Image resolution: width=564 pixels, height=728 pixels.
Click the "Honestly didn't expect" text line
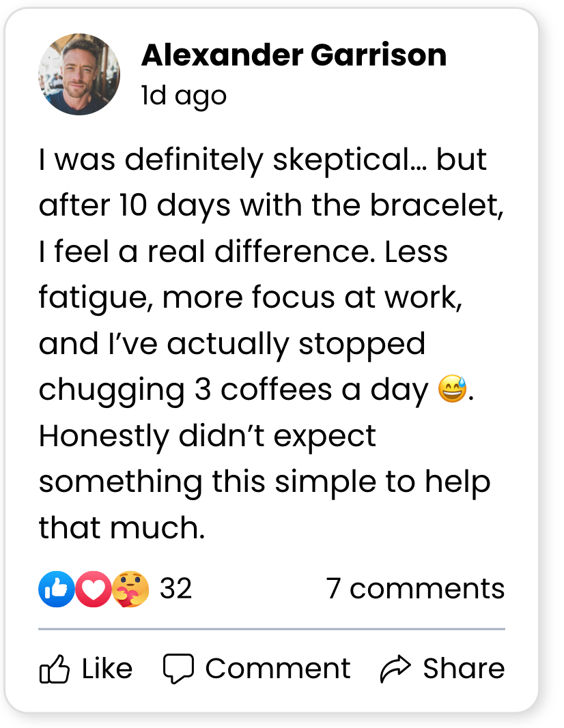click(208, 436)
